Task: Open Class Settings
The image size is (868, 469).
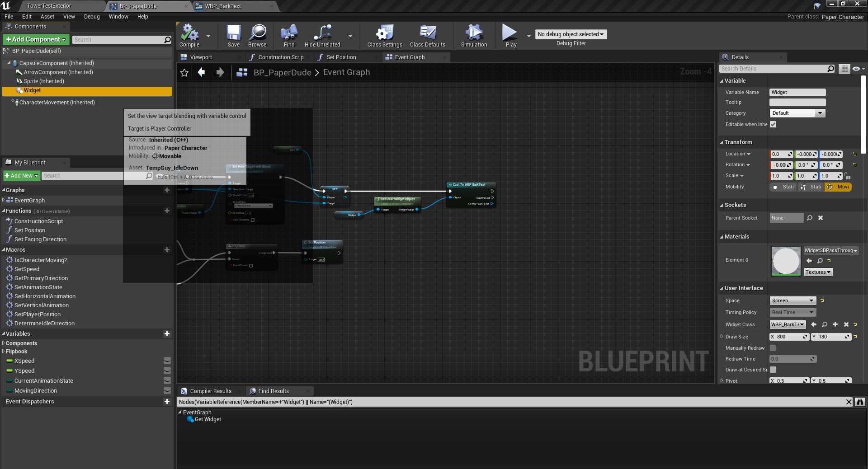Action: (385, 36)
